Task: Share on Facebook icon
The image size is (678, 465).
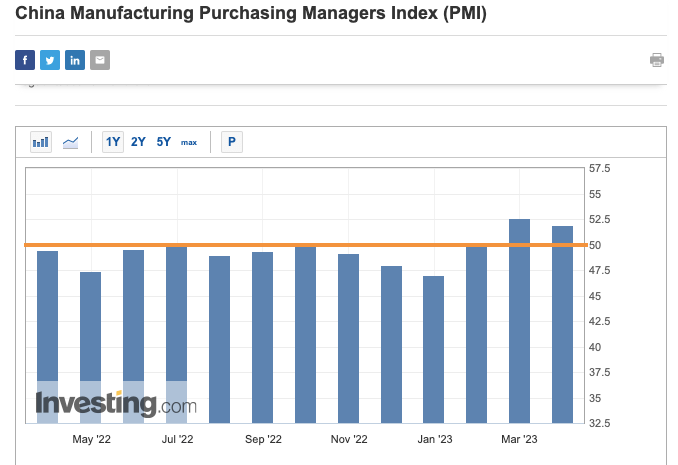Action: (x=25, y=60)
